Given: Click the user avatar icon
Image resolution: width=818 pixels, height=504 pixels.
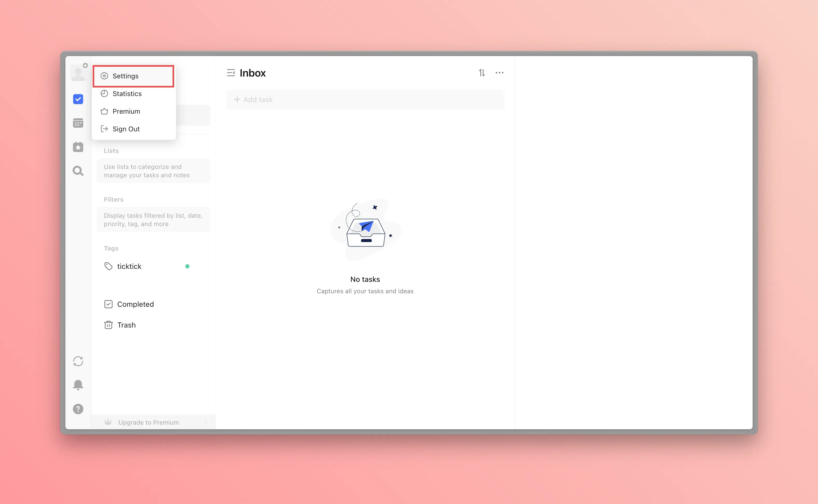Looking at the screenshot, I should pyautogui.click(x=78, y=73).
